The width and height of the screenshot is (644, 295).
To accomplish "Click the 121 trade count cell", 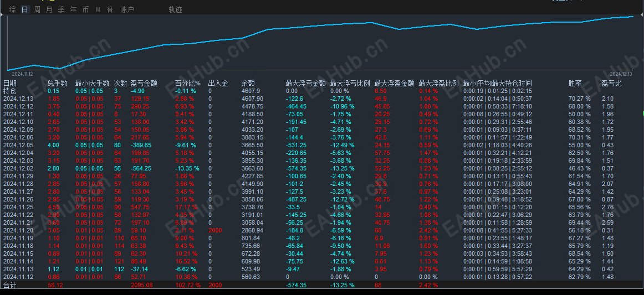I will (119, 261).
